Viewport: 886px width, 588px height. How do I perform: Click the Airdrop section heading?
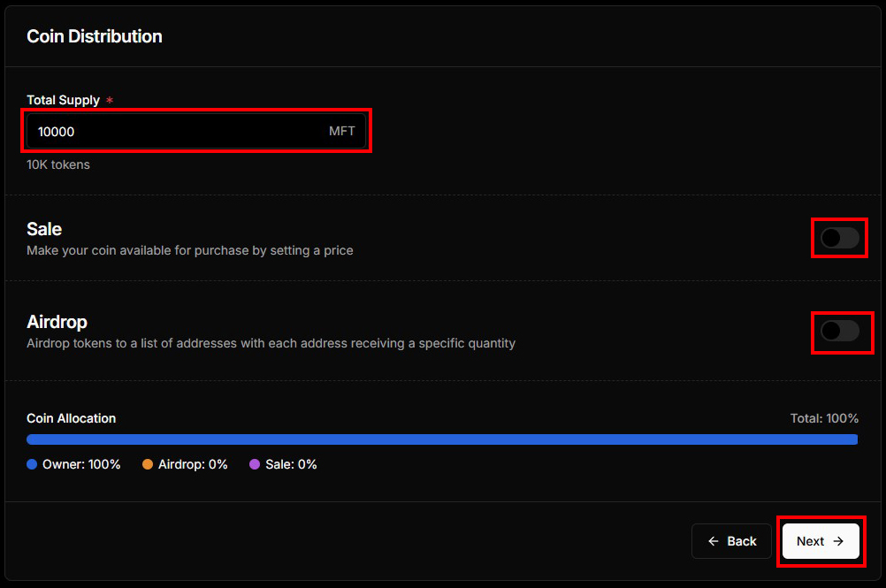[x=57, y=322]
